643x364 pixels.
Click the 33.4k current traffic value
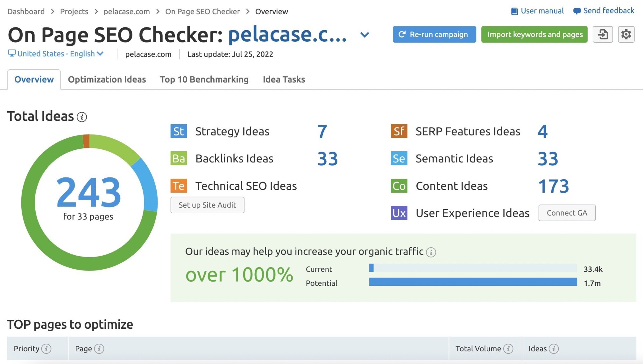point(593,269)
